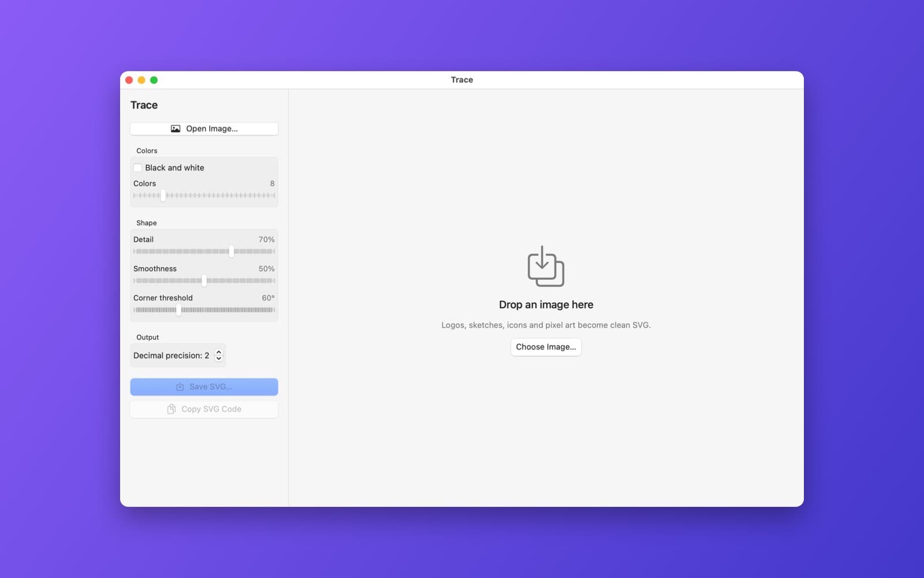Click the Shape section label
Viewport: 924px width, 578px height.
147,223
